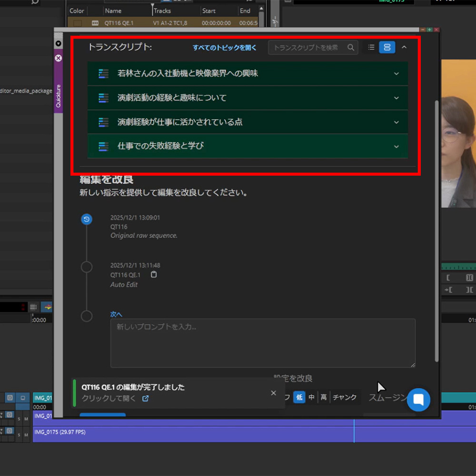This screenshot has width=476, height=476.
Task: Switch transcript to list view icon
Action: 371,47
